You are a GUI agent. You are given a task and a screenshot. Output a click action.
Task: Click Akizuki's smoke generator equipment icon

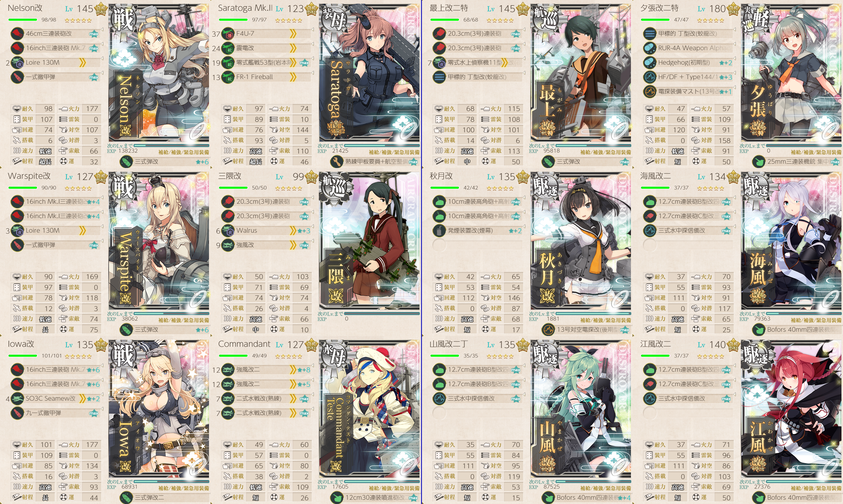click(439, 230)
